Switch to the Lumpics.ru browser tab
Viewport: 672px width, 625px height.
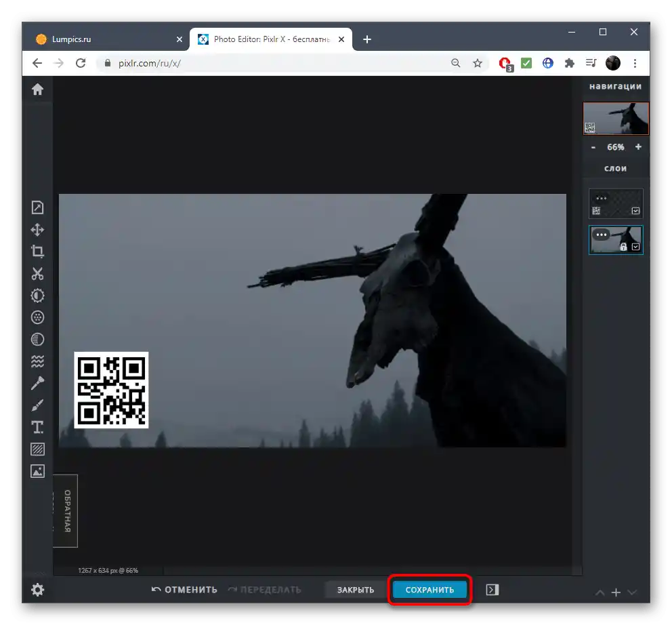(x=102, y=39)
